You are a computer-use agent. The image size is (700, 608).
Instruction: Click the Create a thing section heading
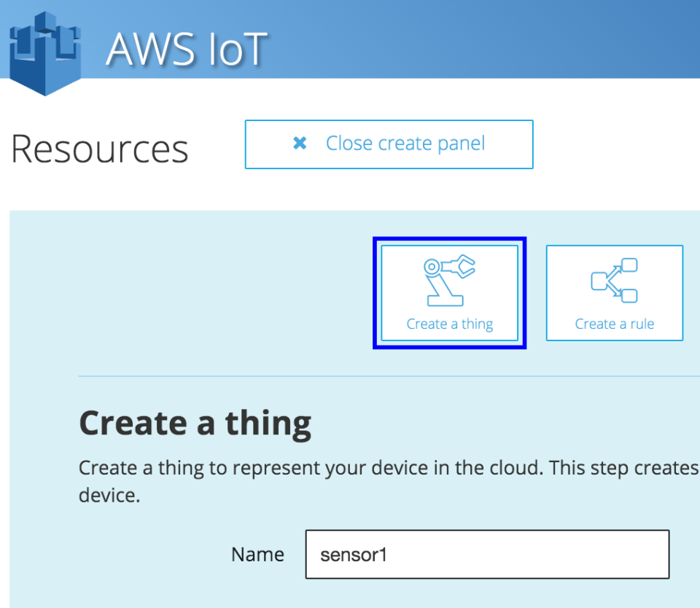[195, 423]
